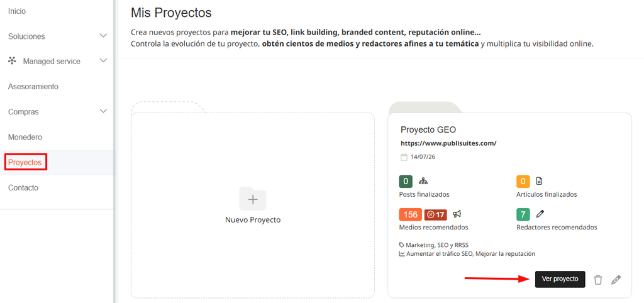Open Monedero in the sidebar
The image size is (644, 303).
click(25, 137)
